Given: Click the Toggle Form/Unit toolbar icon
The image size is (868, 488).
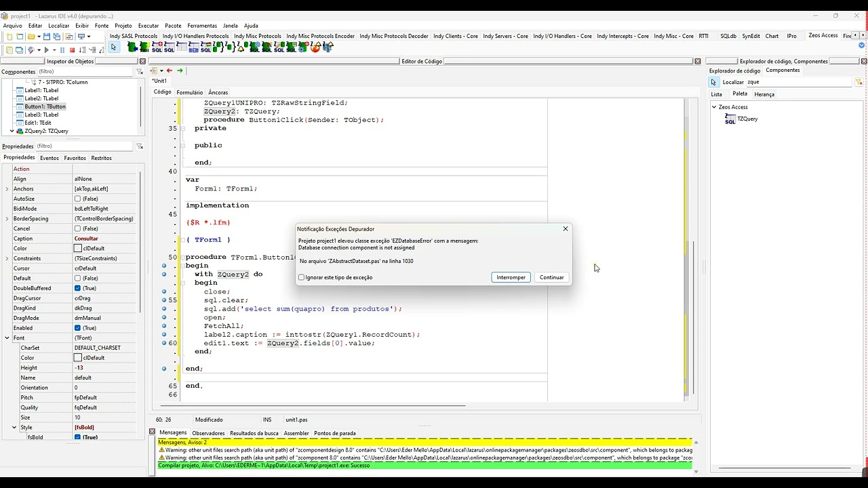Looking at the screenshot, I should [69, 37].
